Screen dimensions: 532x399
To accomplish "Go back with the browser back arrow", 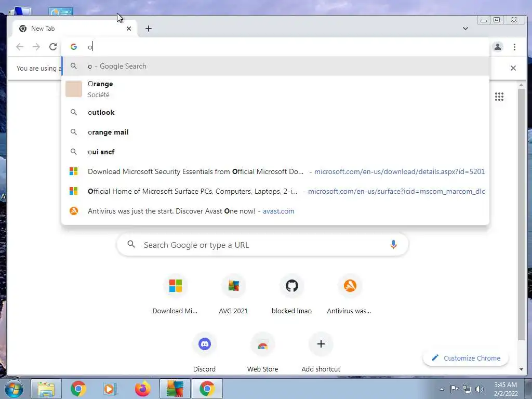I will pos(20,47).
